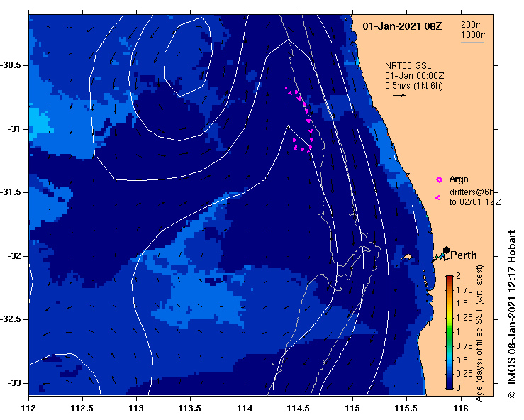524x420 pixels.
Task: Click the SST age color bar
Action: click(449, 333)
